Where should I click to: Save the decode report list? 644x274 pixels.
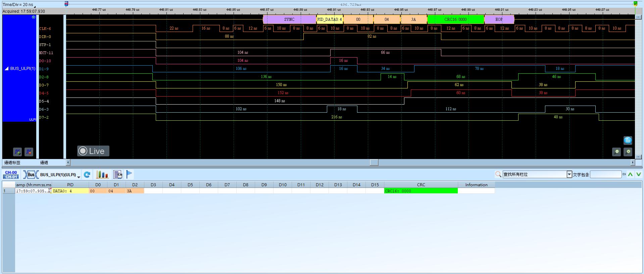(x=118, y=174)
